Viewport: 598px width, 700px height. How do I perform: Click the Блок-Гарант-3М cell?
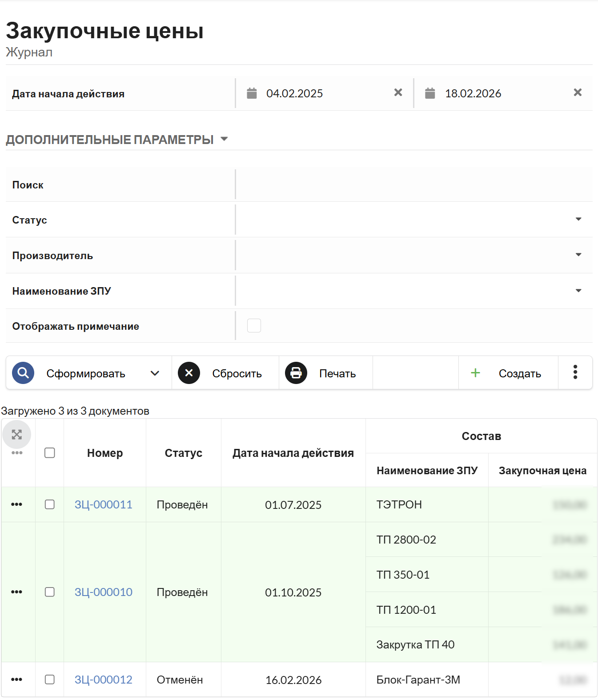click(x=427, y=680)
